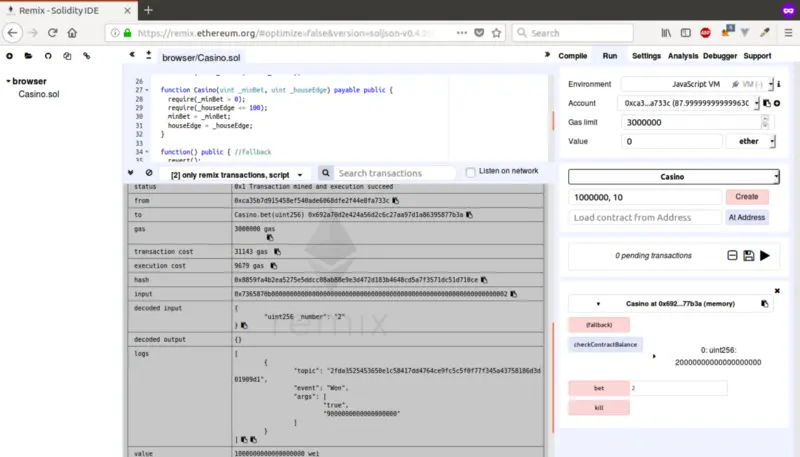The height and width of the screenshot is (457, 800).
Task: Copy the 'to' address value
Action: [469, 215]
